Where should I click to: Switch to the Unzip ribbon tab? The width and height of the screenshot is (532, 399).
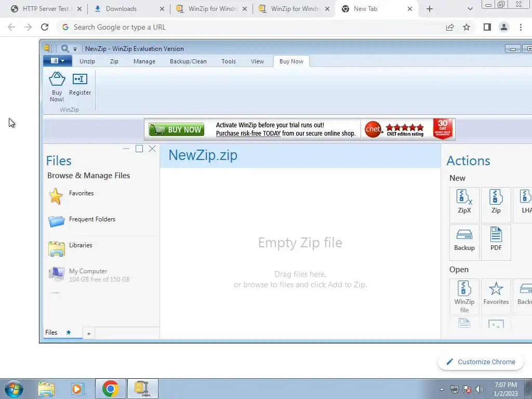(87, 61)
